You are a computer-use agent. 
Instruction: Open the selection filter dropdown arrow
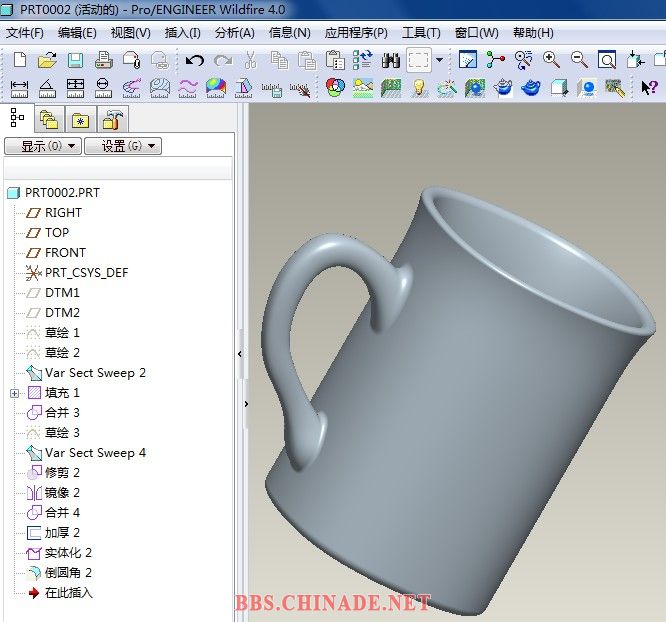(x=439, y=60)
